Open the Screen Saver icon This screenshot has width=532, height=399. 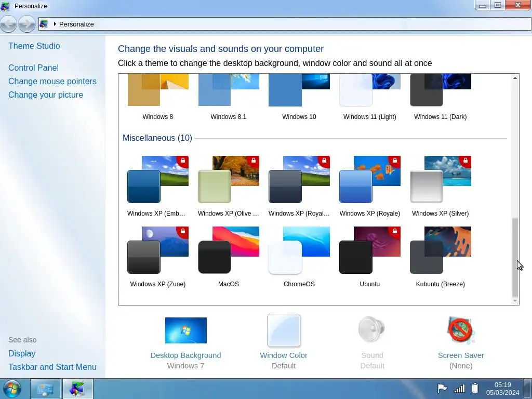[x=461, y=330]
